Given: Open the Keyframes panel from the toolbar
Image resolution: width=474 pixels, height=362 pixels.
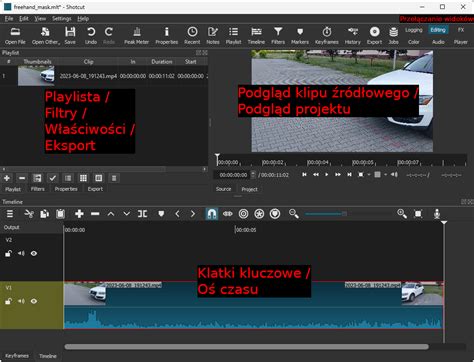Looking at the screenshot, I should point(327,36).
